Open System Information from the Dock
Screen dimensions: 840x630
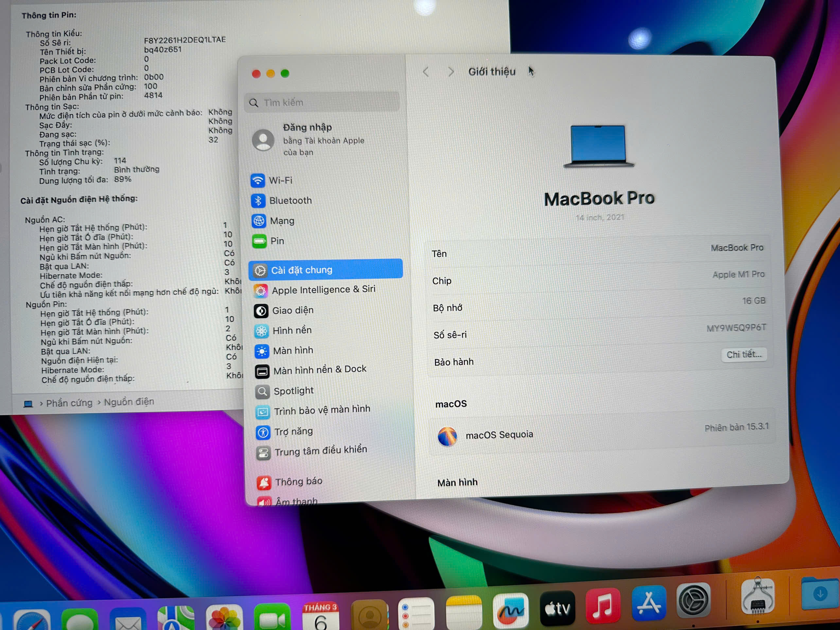757,596
